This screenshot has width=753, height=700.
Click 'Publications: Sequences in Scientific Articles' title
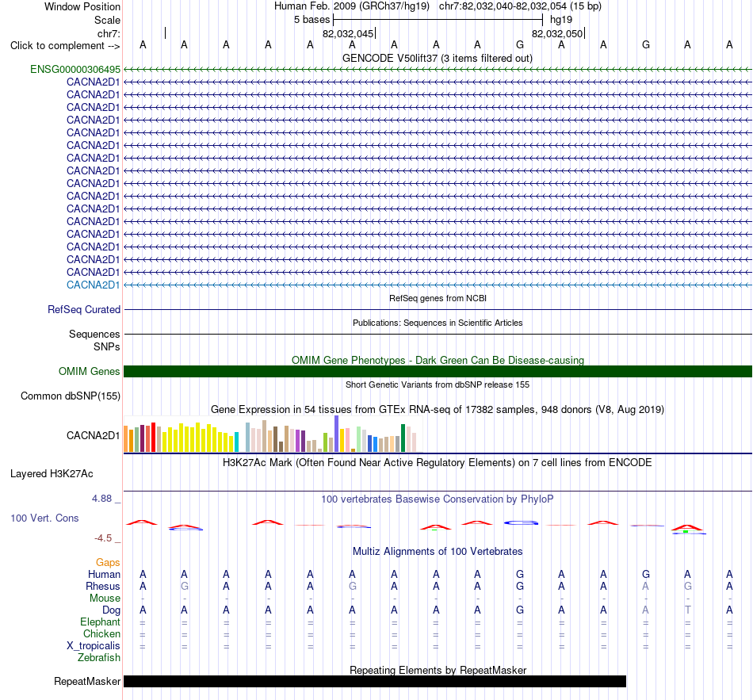click(x=438, y=323)
